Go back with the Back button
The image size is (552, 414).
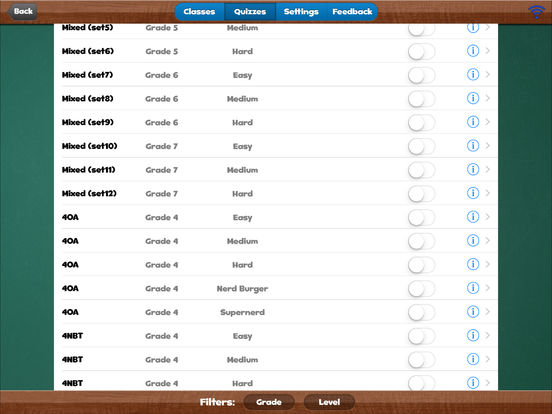pyautogui.click(x=23, y=11)
